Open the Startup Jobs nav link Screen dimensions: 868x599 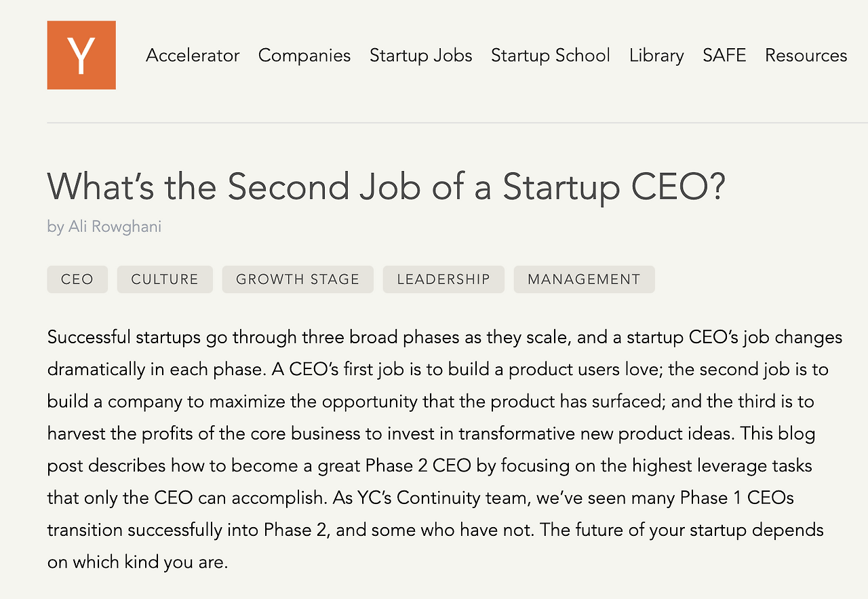[x=420, y=56]
